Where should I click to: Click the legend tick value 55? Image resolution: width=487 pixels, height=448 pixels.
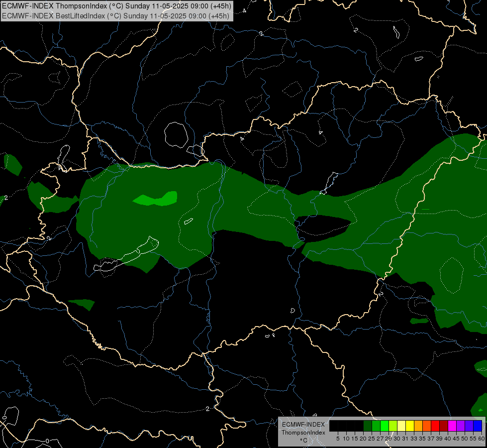(473, 439)
